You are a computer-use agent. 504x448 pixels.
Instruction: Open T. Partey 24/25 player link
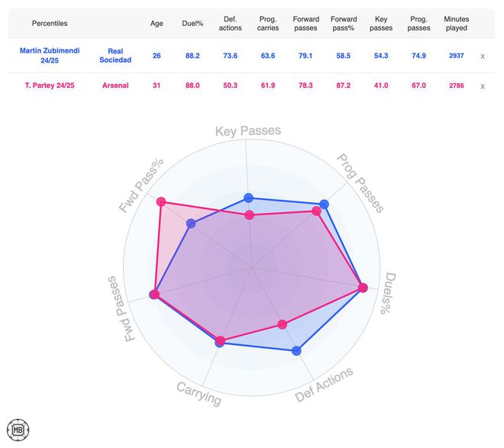click(x=50, y=85)
